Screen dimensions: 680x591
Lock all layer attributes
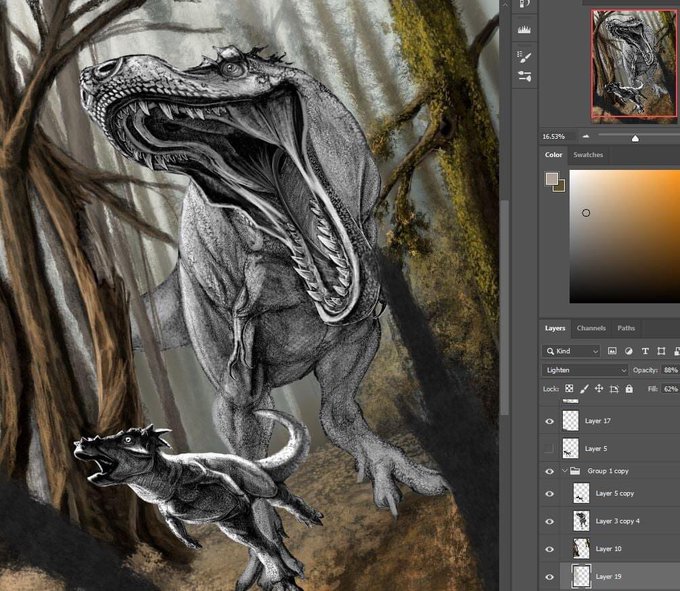coord(629,389)
